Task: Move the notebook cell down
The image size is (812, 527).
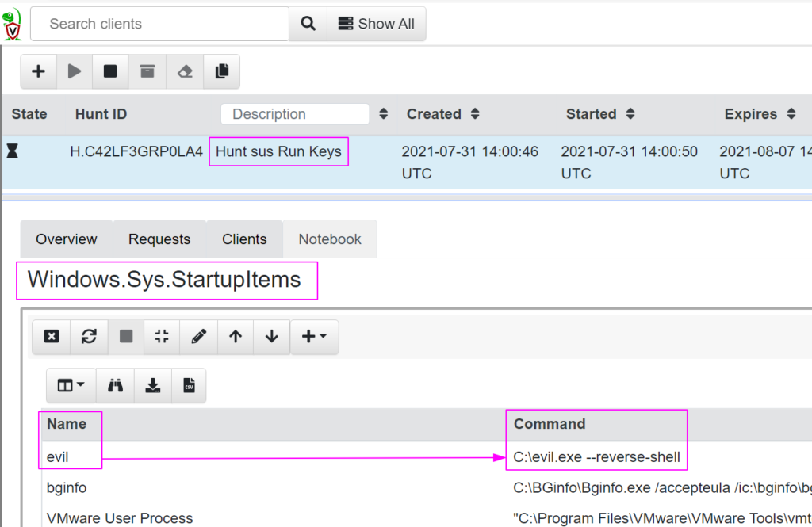Action: pyautogui.click(x=272, y=336)
